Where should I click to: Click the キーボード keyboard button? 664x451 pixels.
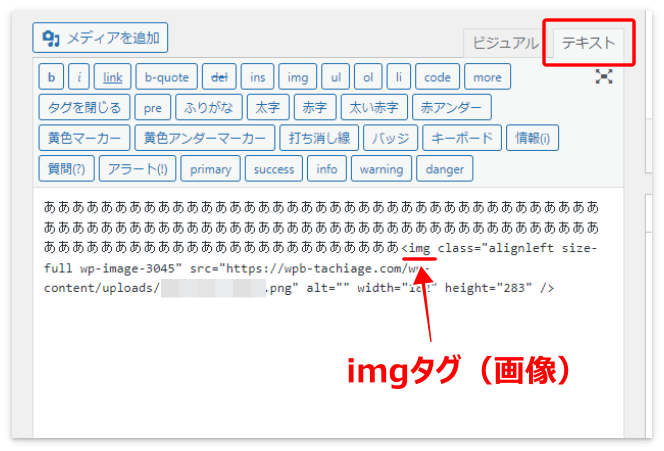point(462,138)
